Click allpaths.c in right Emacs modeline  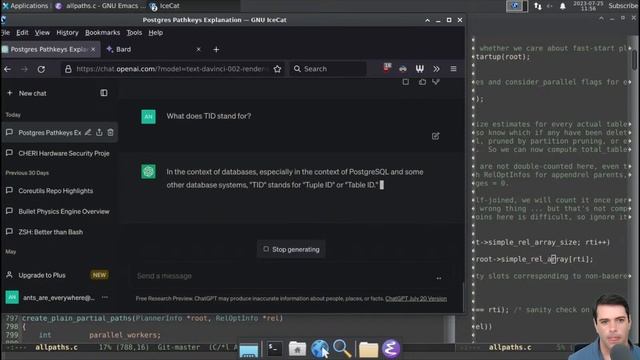510,347
